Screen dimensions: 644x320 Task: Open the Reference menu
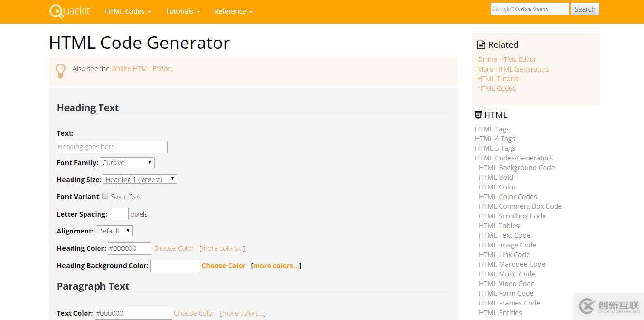(x=233, y=11)
